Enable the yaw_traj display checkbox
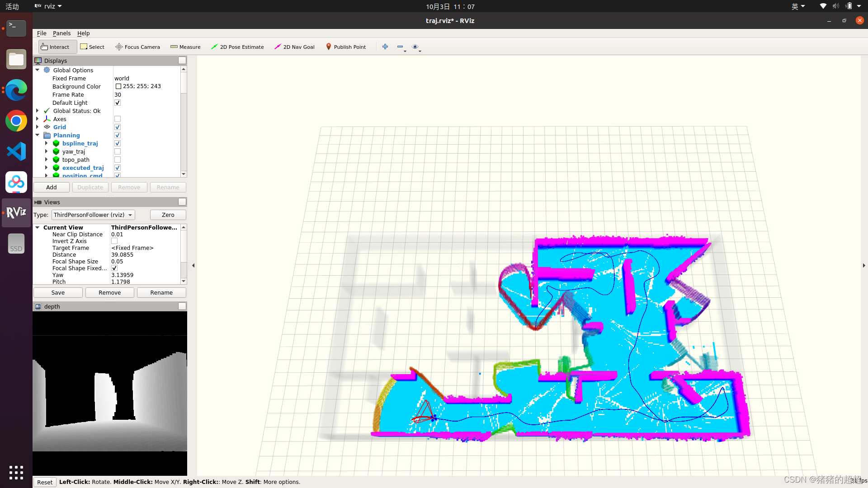This screenshot has width=868, height=488. tap(118, 152)
